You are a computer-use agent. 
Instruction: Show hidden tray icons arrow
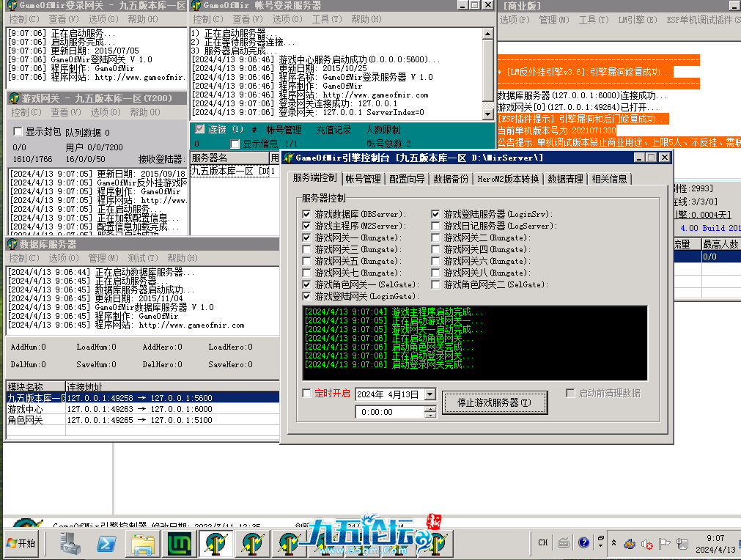click(613, 542)
